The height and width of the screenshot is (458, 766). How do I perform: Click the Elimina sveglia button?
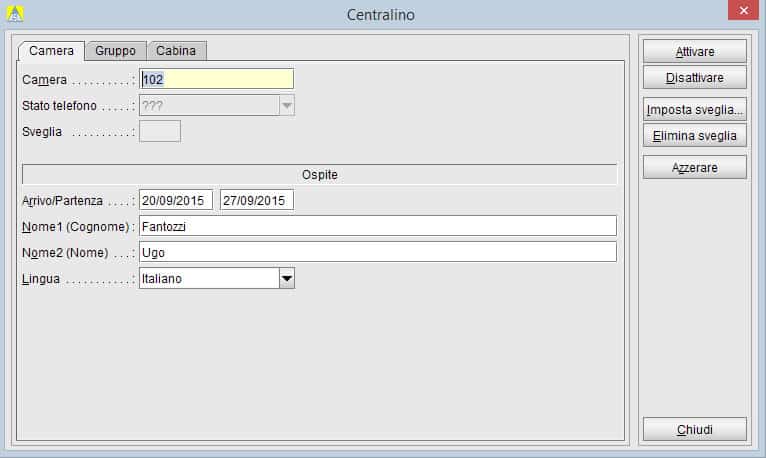click(694, 135)
